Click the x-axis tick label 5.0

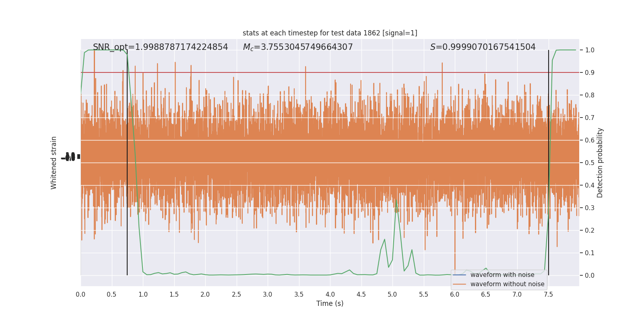pos(392,294)
